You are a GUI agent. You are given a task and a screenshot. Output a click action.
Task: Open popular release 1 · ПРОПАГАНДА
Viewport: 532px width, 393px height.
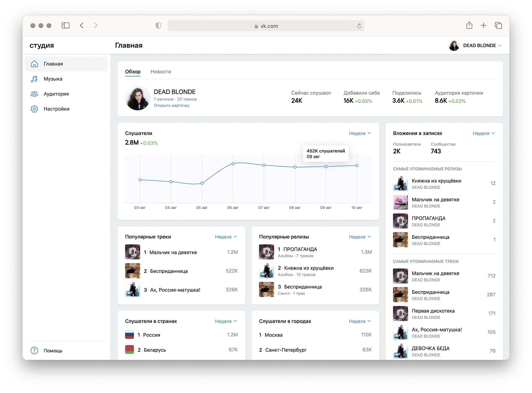315,252
